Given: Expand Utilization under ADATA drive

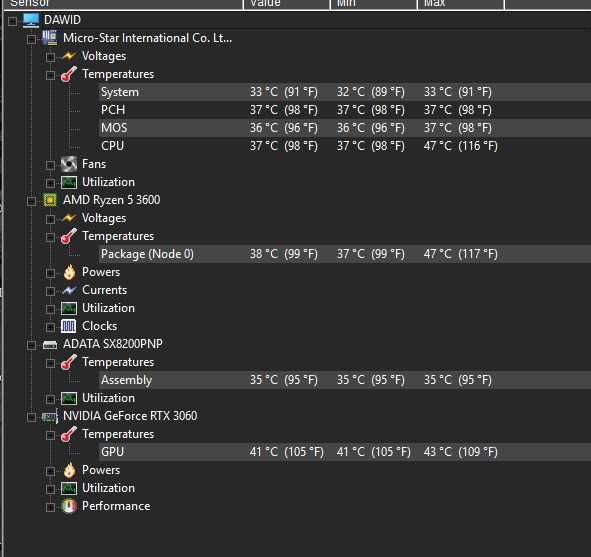Looking at the screenshot, I should click(50, 399).
